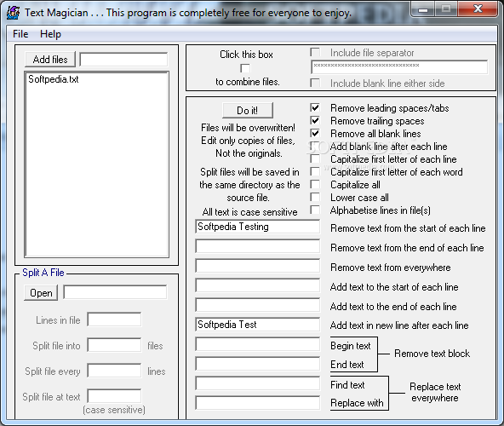This screenshot has width=504, height=426.
Task: Select Softpedia.txt in the file list
Action: point(54,79)
